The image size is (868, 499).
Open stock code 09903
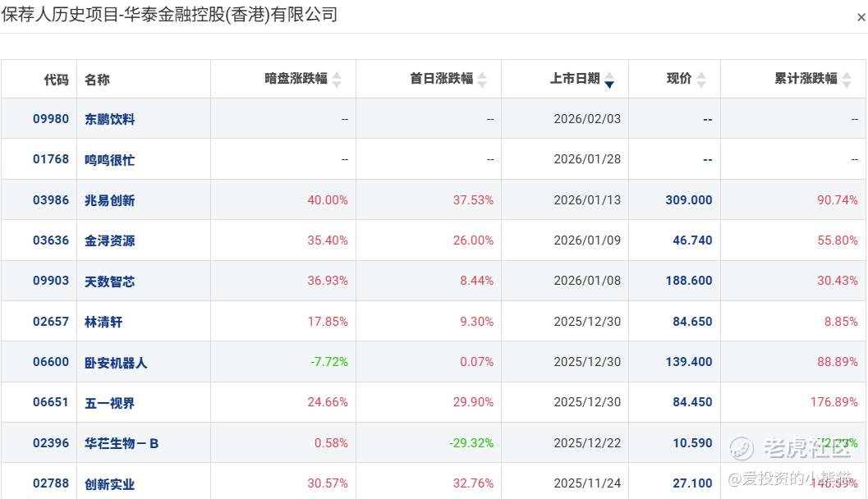(51, 281)
